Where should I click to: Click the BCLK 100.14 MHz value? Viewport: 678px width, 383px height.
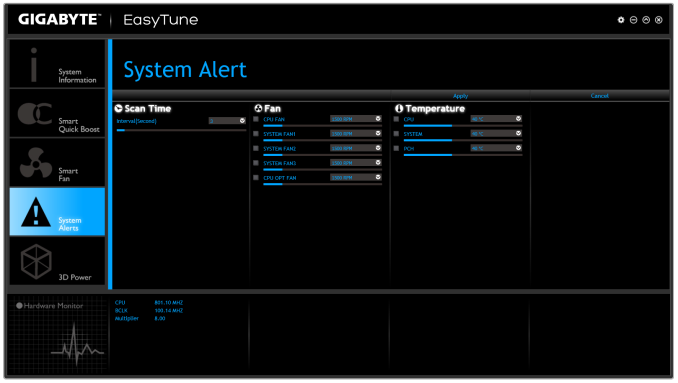(169, 310)
